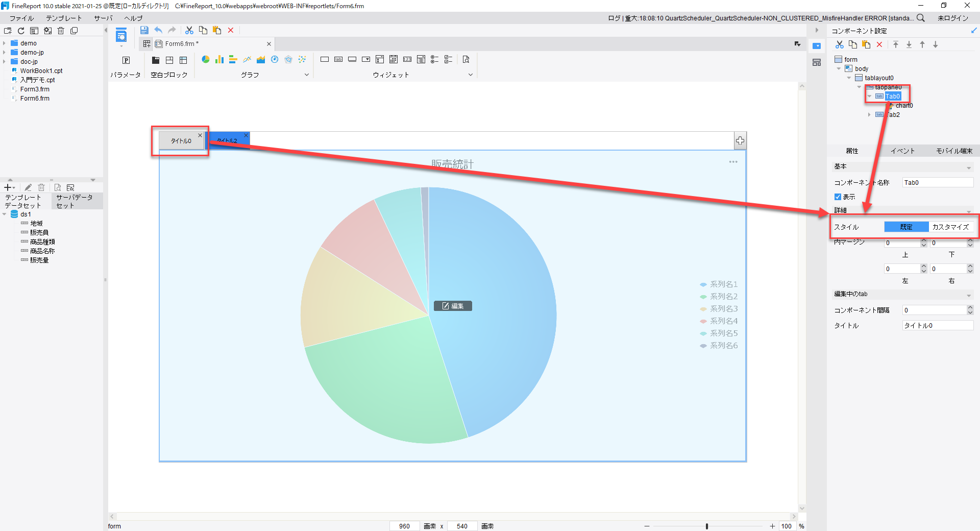Switch to the イベント tab
980x531 pixels.
(903, 151)
